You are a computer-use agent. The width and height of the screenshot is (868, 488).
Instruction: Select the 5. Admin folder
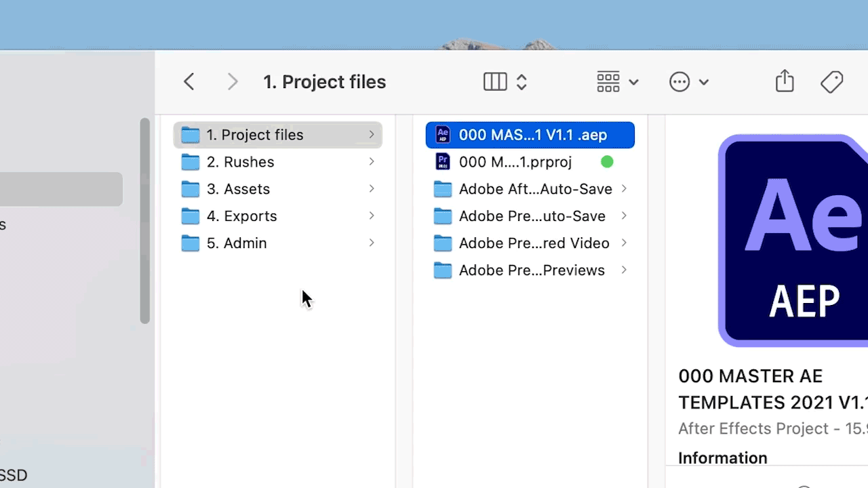(278, 243)
